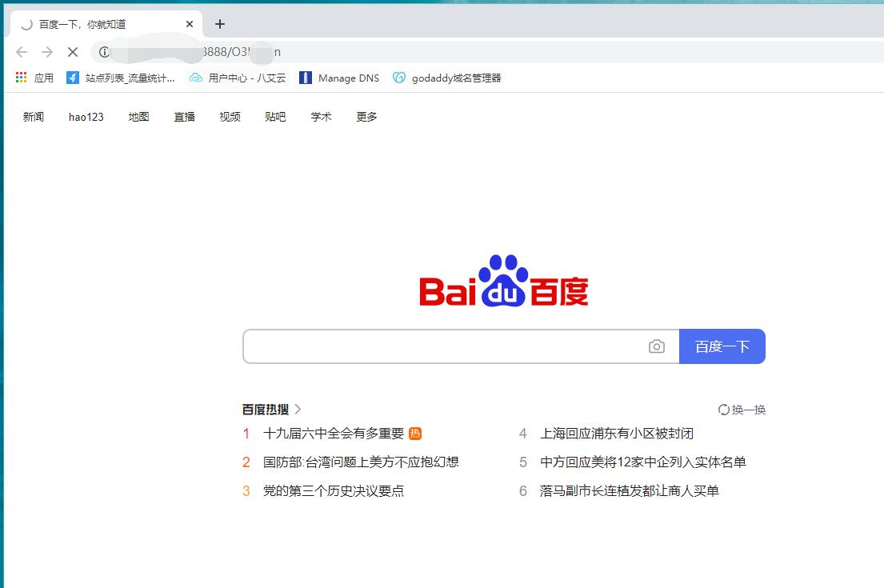Click the 百度一下 search button

(x=722, y=346)
